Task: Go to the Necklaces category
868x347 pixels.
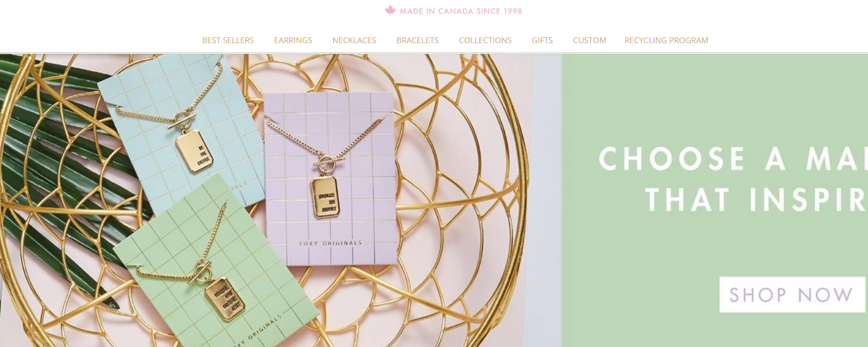Action: coord(354,40)
